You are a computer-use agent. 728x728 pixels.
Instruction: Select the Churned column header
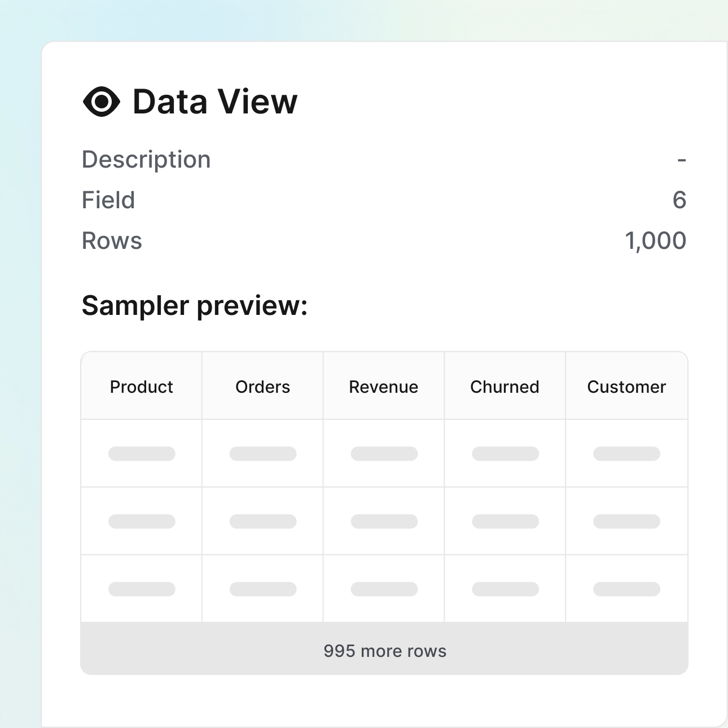pyautogui.click(x=505, y=387)
